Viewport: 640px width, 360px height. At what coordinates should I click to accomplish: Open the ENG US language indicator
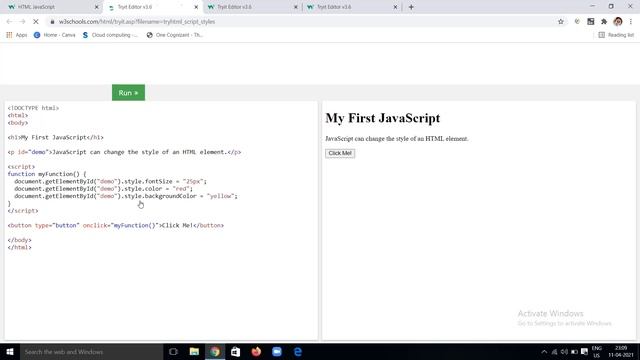point(597,352)
